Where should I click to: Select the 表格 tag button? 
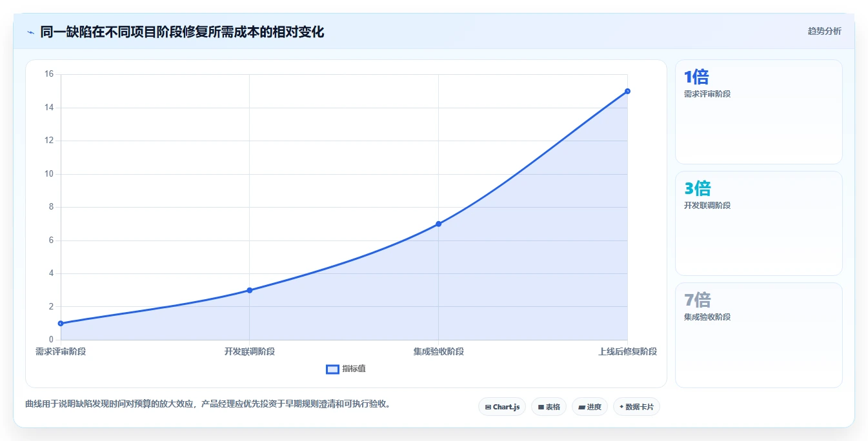tap(549, 407)
